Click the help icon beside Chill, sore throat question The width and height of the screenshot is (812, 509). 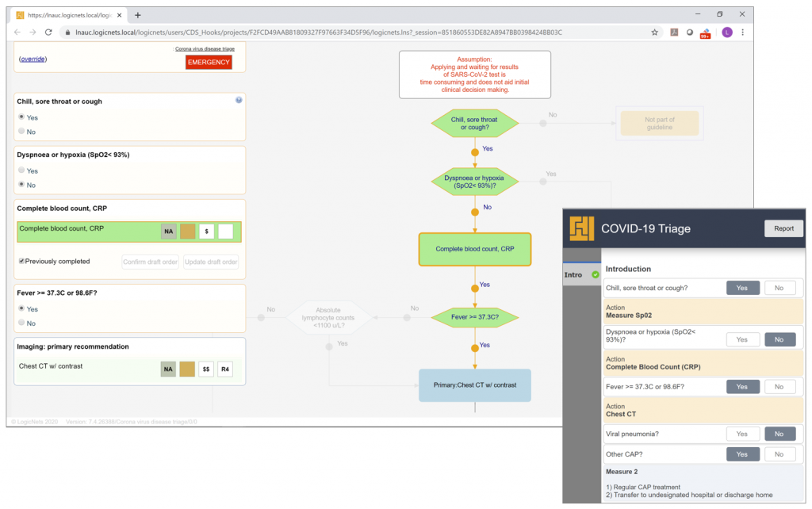[x=239, y=101]
